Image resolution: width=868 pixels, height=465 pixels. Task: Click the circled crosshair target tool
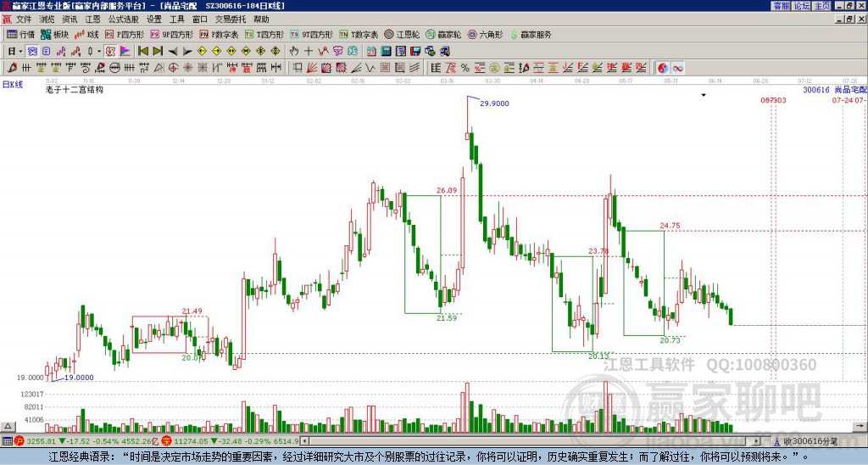[x=173, y=68]
